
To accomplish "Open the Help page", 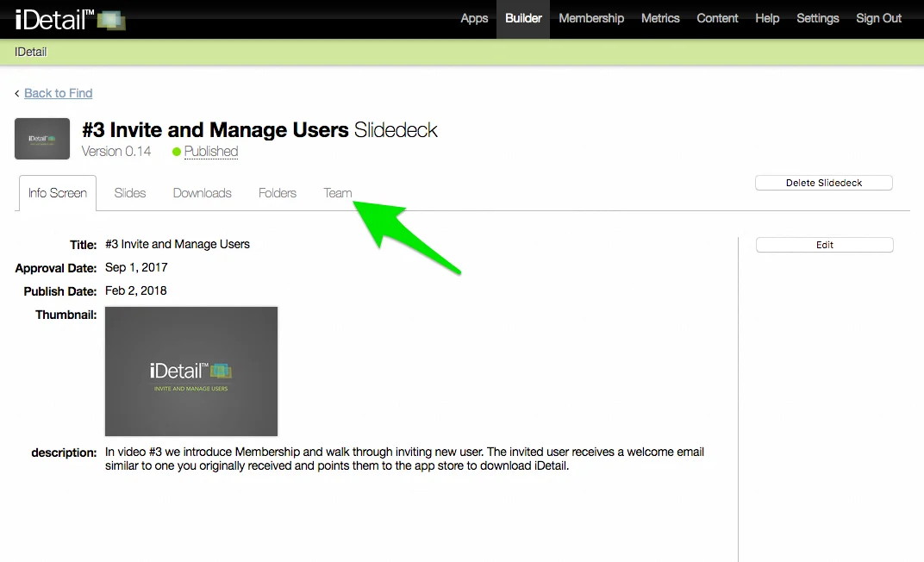I will coord(767,18).
